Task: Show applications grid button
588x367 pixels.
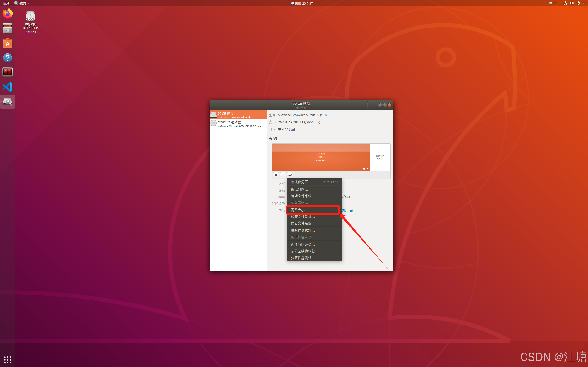Action: coord(8,359)
